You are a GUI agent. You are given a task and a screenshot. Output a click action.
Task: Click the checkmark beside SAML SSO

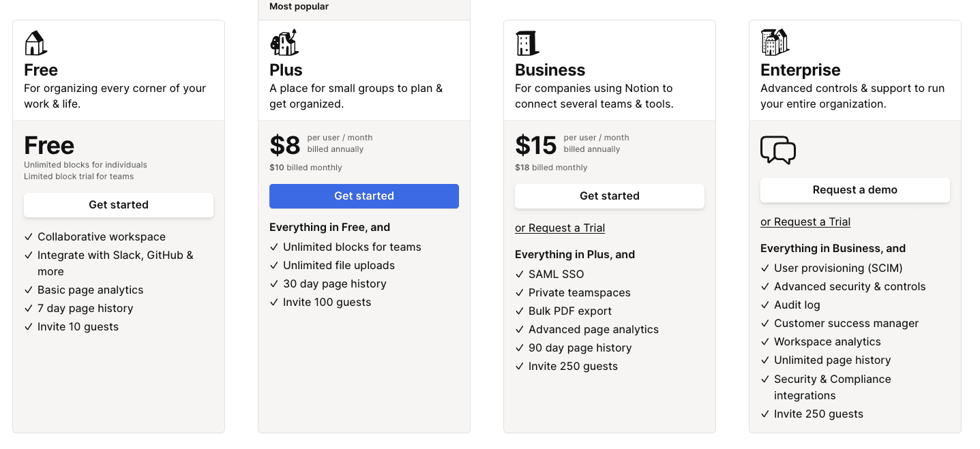tap(518, 274)
